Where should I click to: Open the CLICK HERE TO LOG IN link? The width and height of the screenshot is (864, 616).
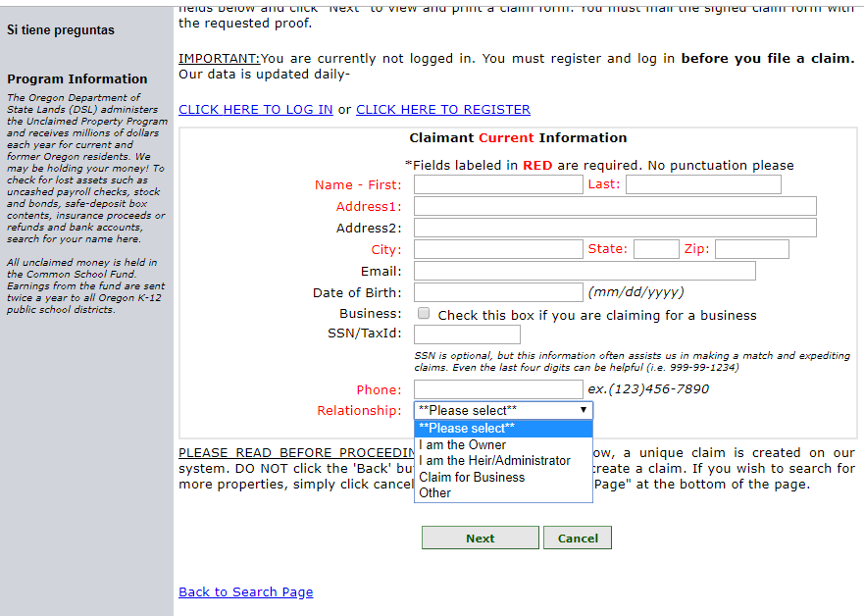pos(255,109)
